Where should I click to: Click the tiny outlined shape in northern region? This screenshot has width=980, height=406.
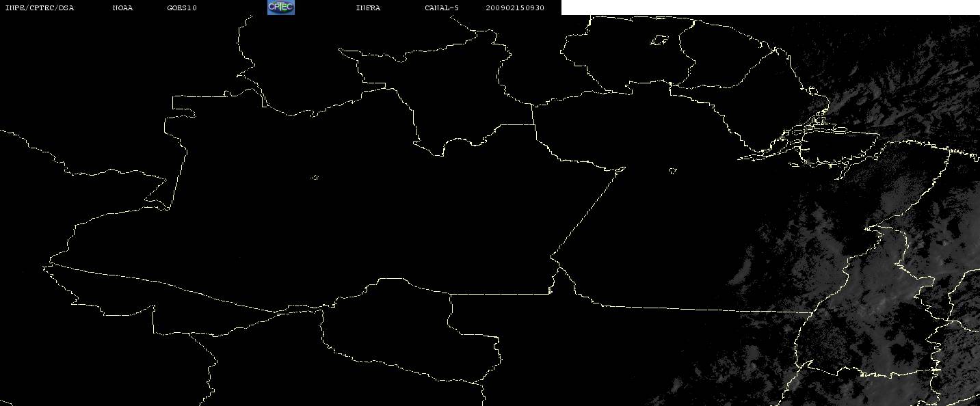(658, 41)
